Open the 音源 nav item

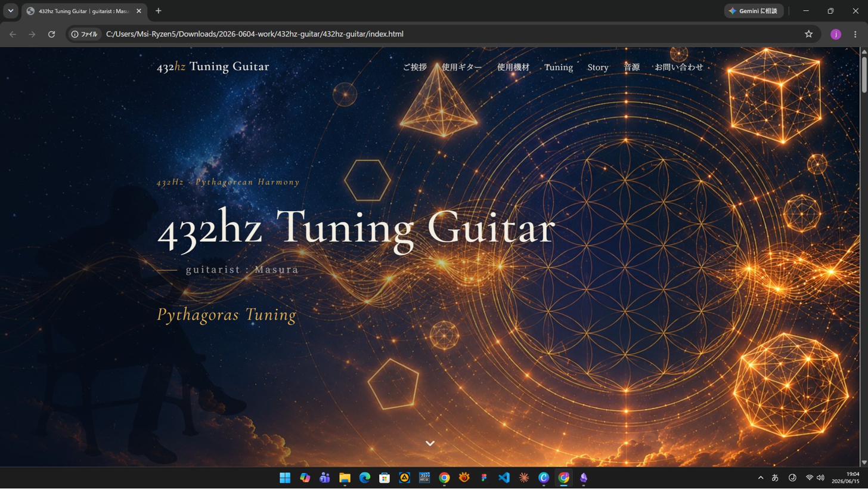(x=632, y=67)
